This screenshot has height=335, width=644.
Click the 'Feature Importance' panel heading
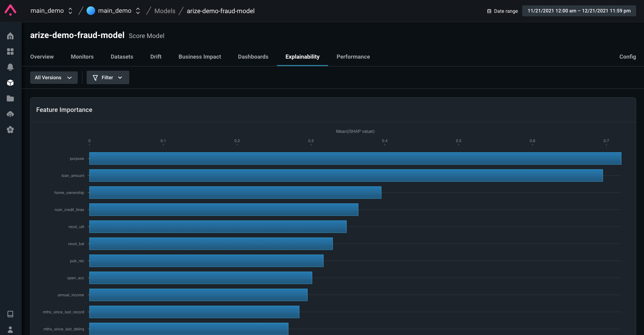[64, 110]
